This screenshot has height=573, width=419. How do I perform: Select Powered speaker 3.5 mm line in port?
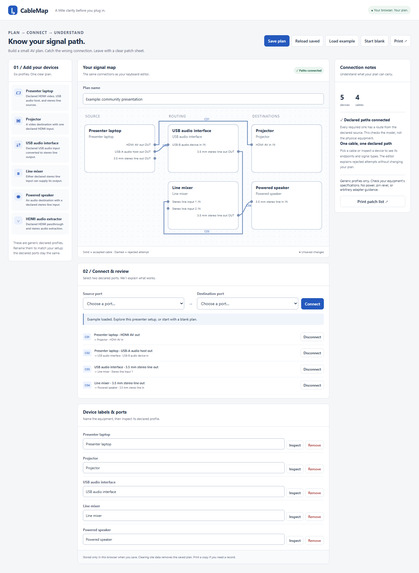[252, 202]
